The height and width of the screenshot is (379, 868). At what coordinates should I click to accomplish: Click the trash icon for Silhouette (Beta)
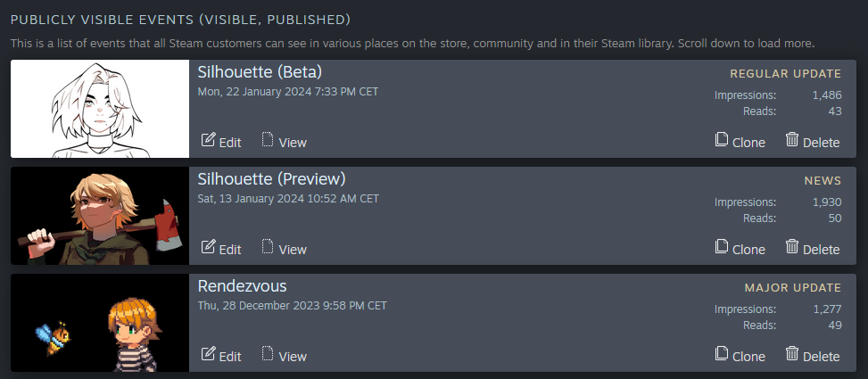(792, 139)
